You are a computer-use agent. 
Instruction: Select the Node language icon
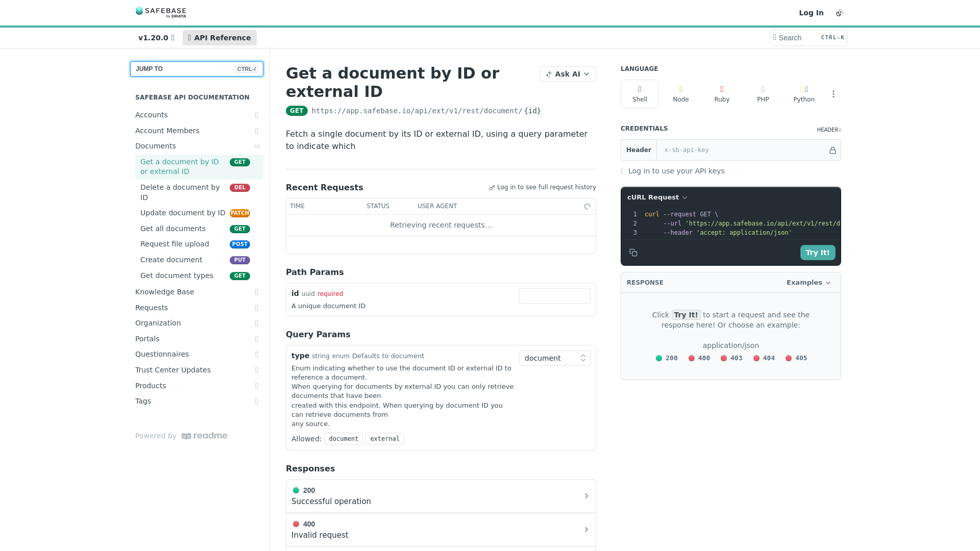(x=681, y=94)
